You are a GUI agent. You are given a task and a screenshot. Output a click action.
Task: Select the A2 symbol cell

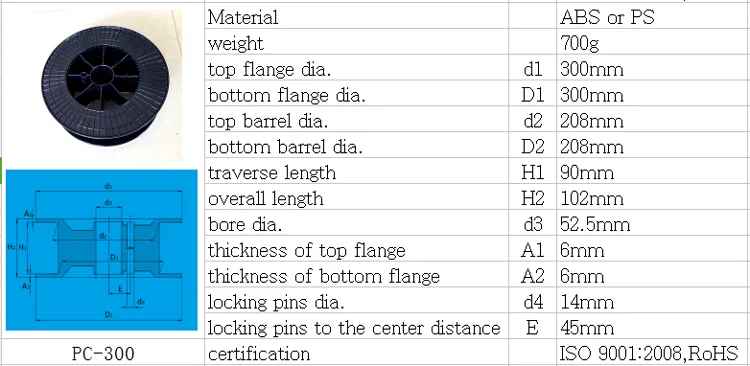[x=533, y=276]
